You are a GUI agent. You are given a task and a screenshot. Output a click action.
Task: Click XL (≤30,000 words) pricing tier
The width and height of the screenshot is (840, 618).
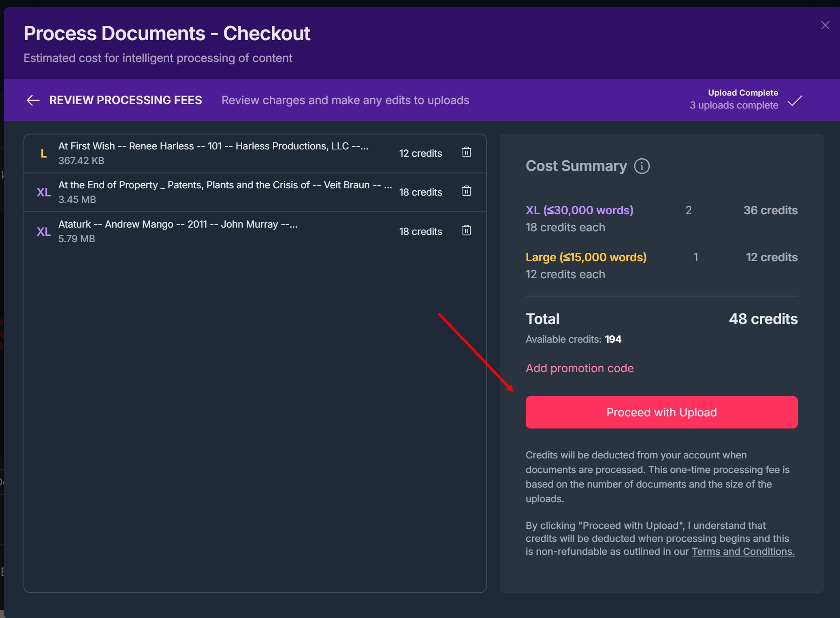pos(580,210)
